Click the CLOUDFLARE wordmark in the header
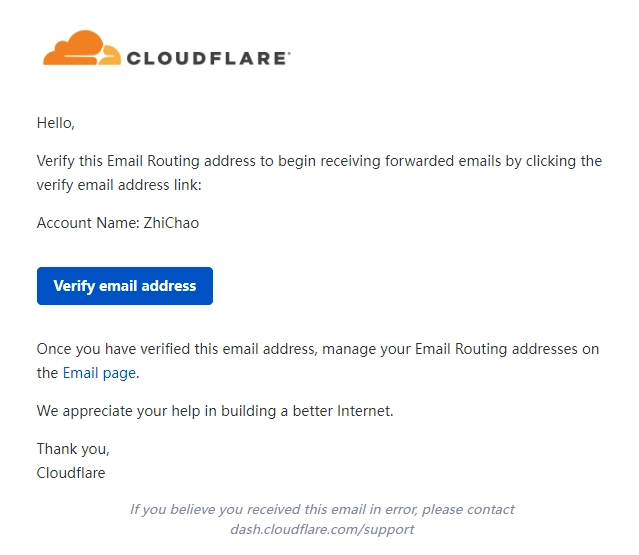The image size is (639, 555). pyautogui.click(x=208, y=58)
